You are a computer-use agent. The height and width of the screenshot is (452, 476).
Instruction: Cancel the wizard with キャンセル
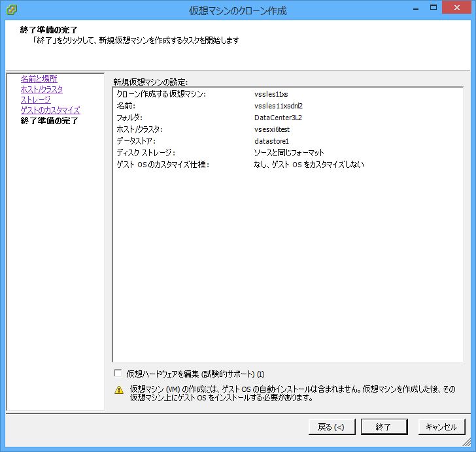(x=441, y=427)
